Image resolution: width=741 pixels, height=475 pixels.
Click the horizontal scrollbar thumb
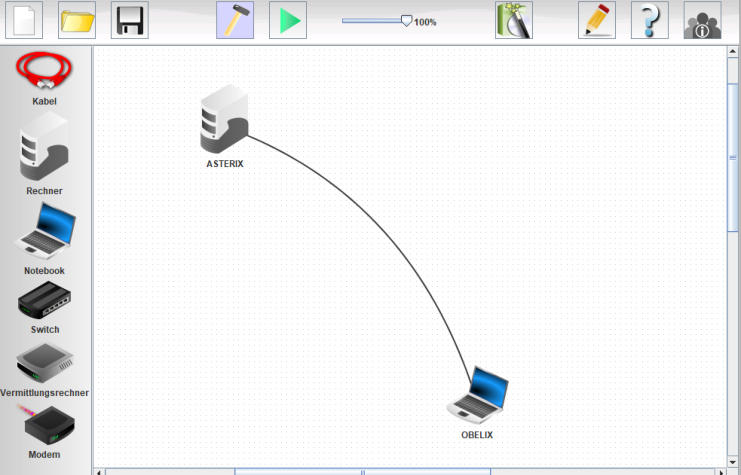[x=362, y=472]
